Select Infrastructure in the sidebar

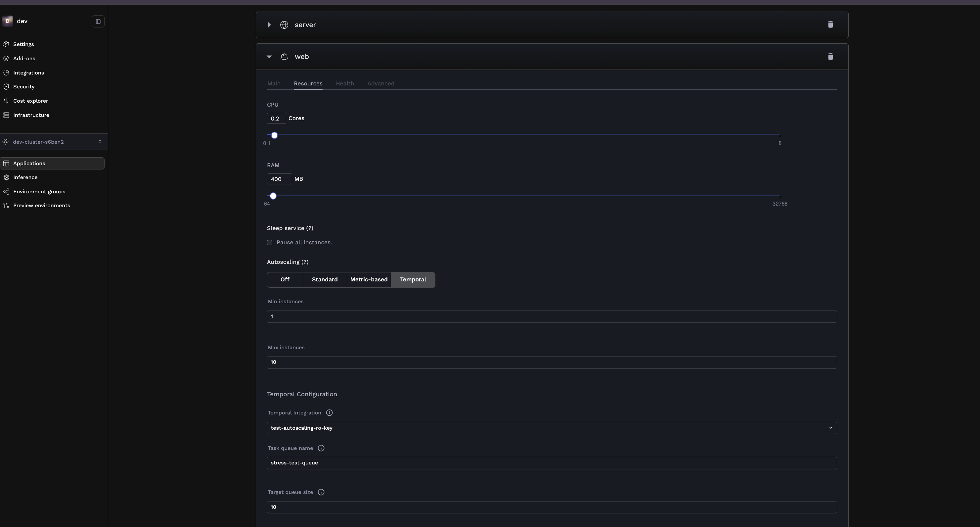[31, 115]
